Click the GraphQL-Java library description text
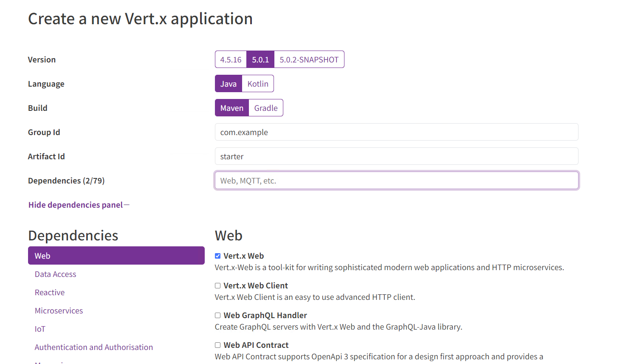Screen dimensions: 618x364 point(339,327)
